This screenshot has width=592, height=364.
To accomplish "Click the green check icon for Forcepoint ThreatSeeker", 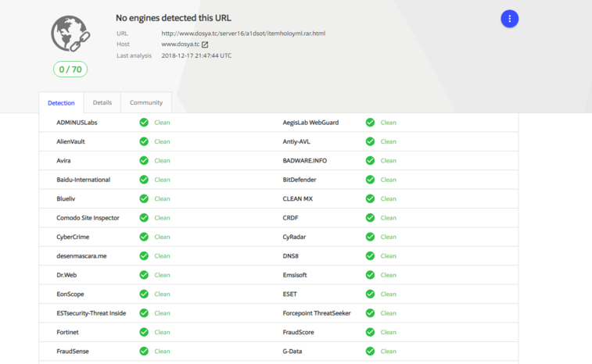I will (370, 312).
